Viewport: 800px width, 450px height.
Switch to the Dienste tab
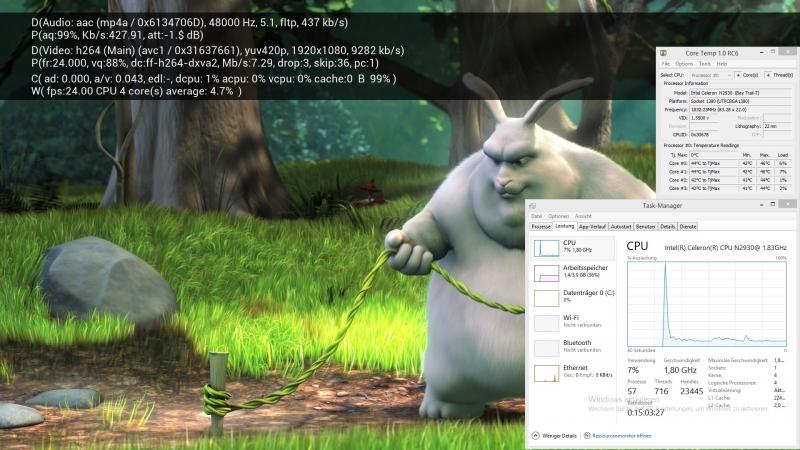688,227
